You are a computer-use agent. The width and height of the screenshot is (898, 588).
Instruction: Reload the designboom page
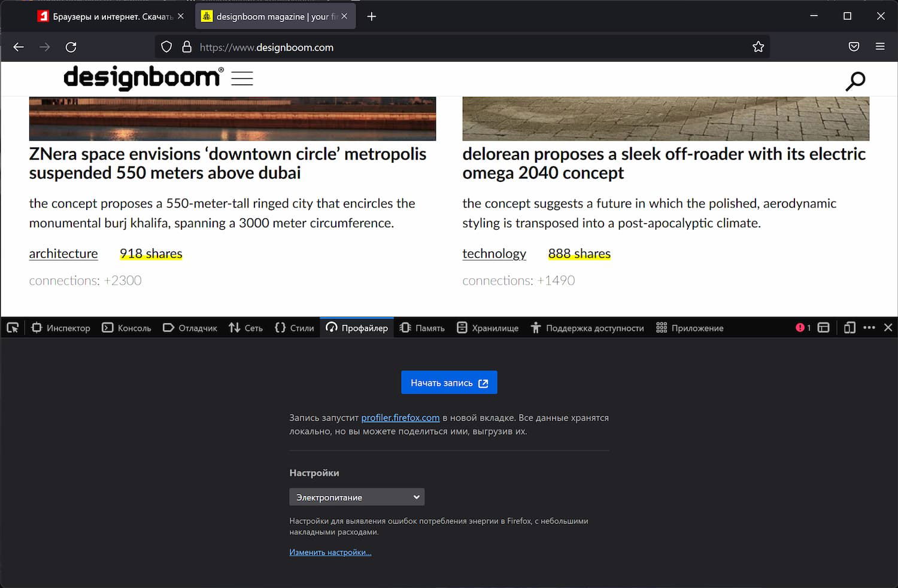click(71, 47)
